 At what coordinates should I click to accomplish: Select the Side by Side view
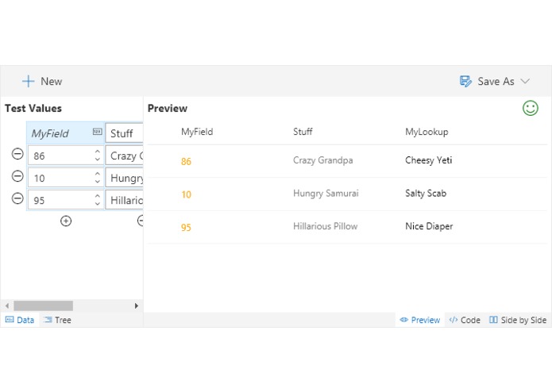518,320
